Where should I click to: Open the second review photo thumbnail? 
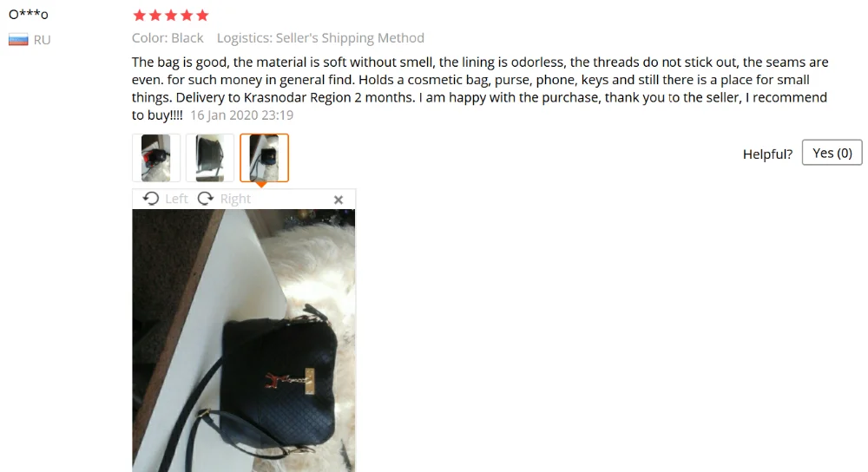[x=210, y=158]
